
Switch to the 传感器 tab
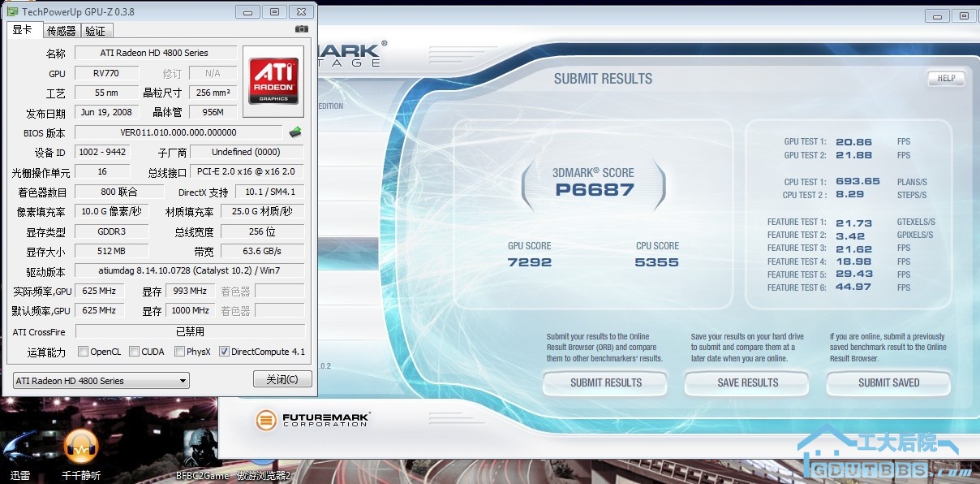coord(61,31)
